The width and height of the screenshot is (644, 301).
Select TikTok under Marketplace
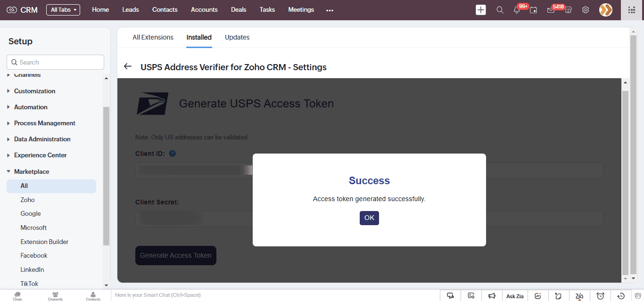tap(29, 284)
